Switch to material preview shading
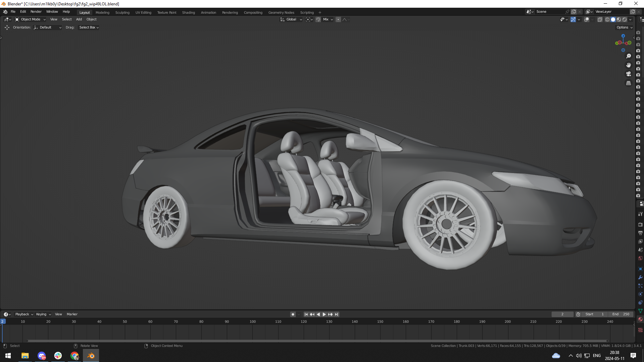This screenshot has height=362, width=644. [619, 19]
